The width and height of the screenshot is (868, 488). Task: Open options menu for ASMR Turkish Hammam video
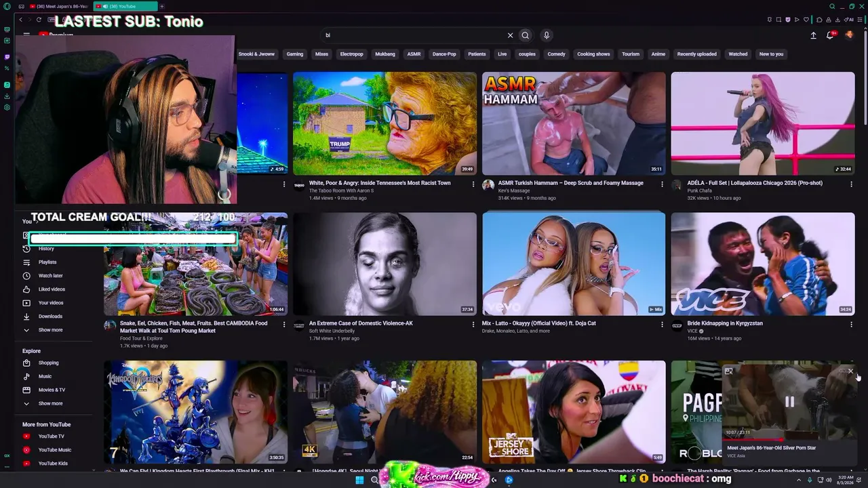(x=662, y=184)
